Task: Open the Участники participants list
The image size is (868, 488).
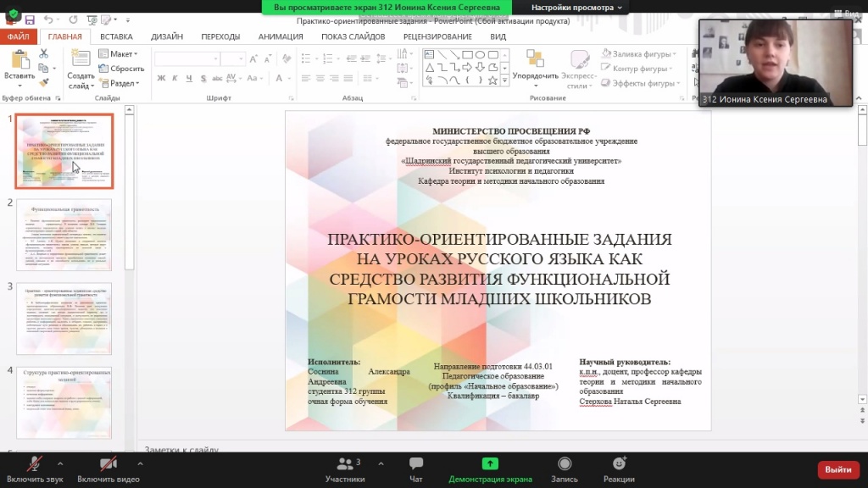Action: click(345, 469)
